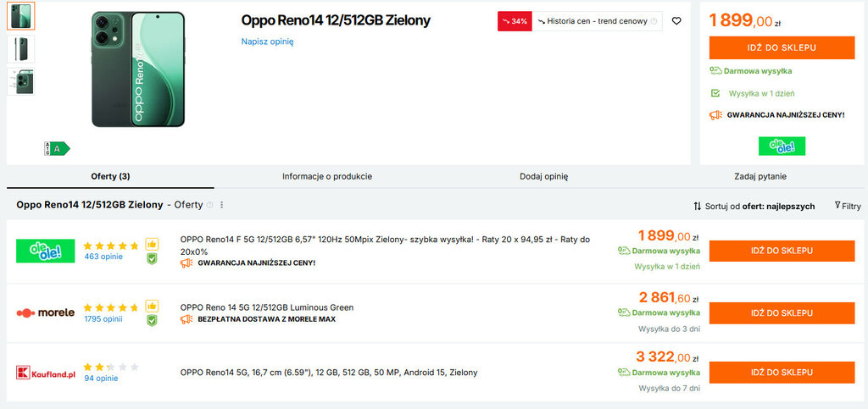868x409 pixels.
Task: Select the second product thumbnail image
Action: (x=20, y=49)
